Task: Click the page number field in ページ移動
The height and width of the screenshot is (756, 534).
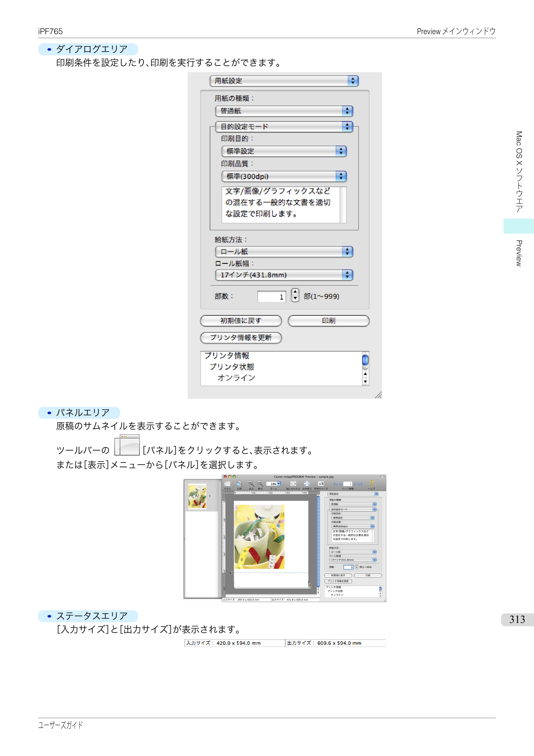Action: (x=348, y=484)
